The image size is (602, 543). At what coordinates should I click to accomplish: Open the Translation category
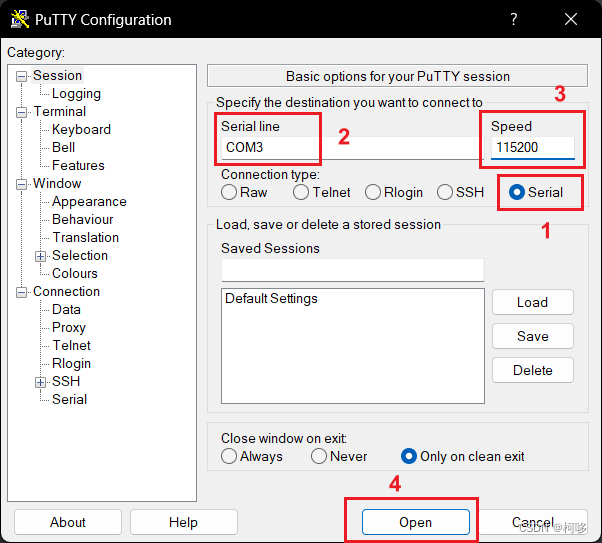[85, 238]
